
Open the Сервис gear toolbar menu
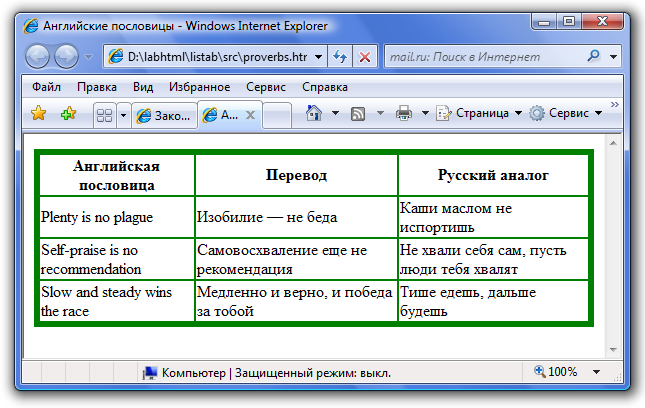(566, 113)
